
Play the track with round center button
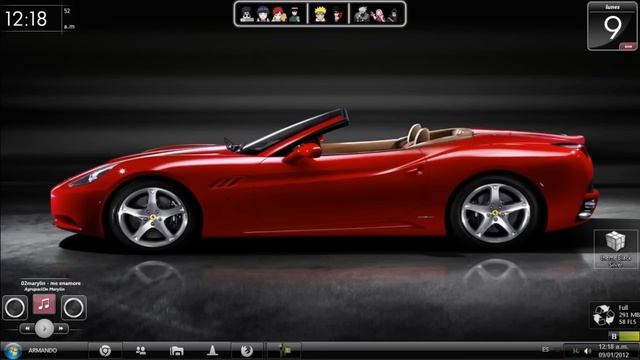coord(44,329)
